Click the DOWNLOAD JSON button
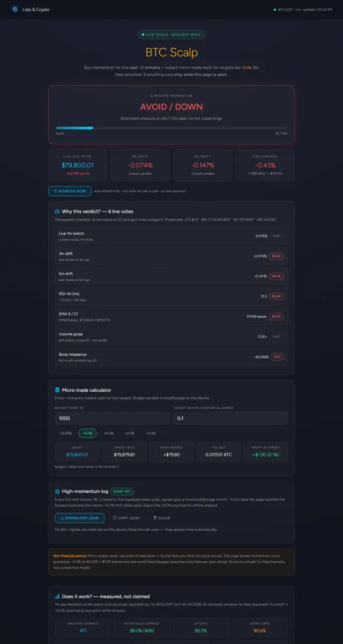343x644 pixels. (x=79, y=518)
